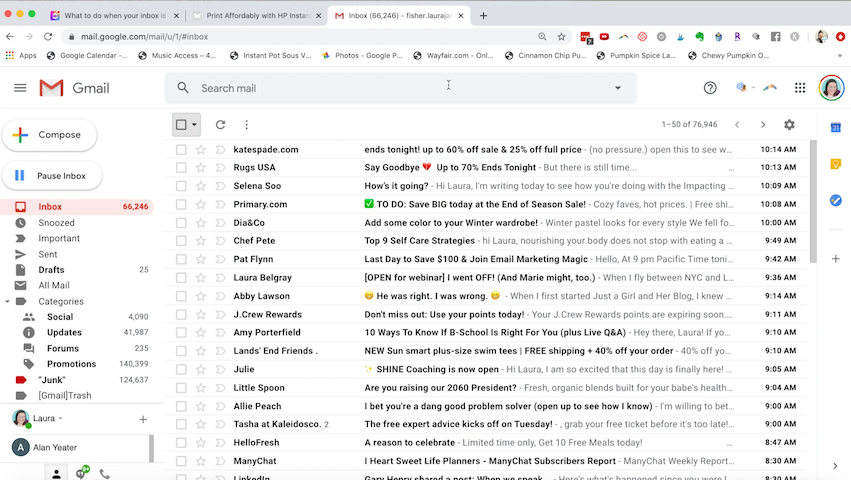Image resolution: width=851 pixels, height=480 pixels.
Task: Switch to 'What to do when your inbox' tab
Action: pos(115,15)
